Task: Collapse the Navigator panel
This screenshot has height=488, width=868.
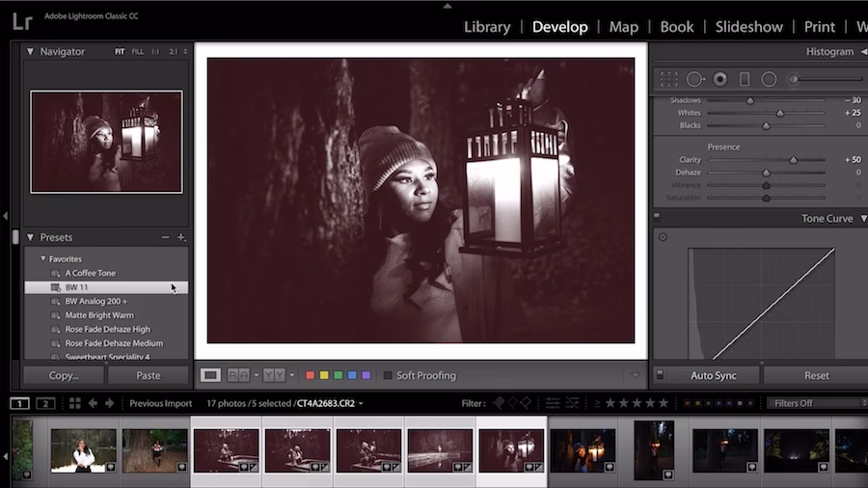Action: click(x=30, y=51)
